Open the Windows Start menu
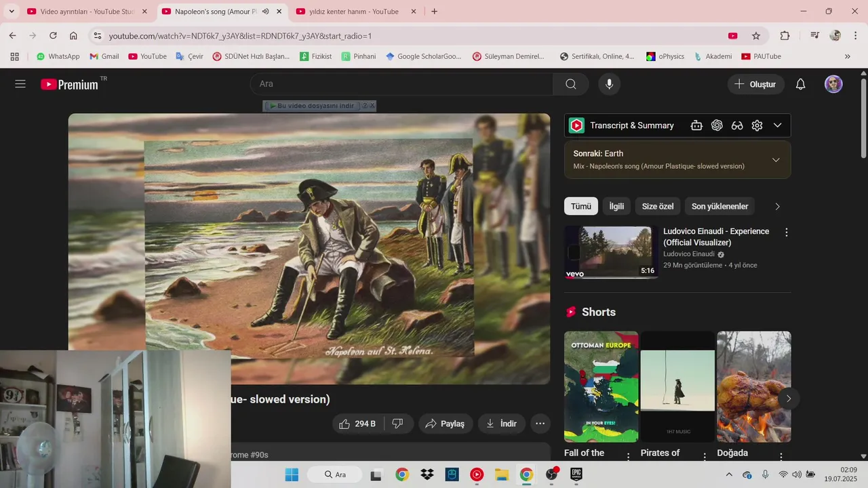 click(x=292, y=474)
